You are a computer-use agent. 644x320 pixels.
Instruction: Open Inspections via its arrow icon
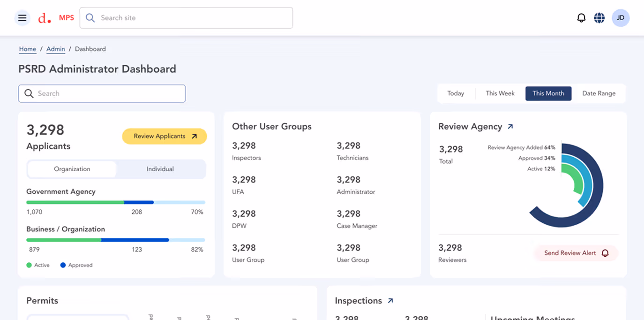[x=390, y=300]
